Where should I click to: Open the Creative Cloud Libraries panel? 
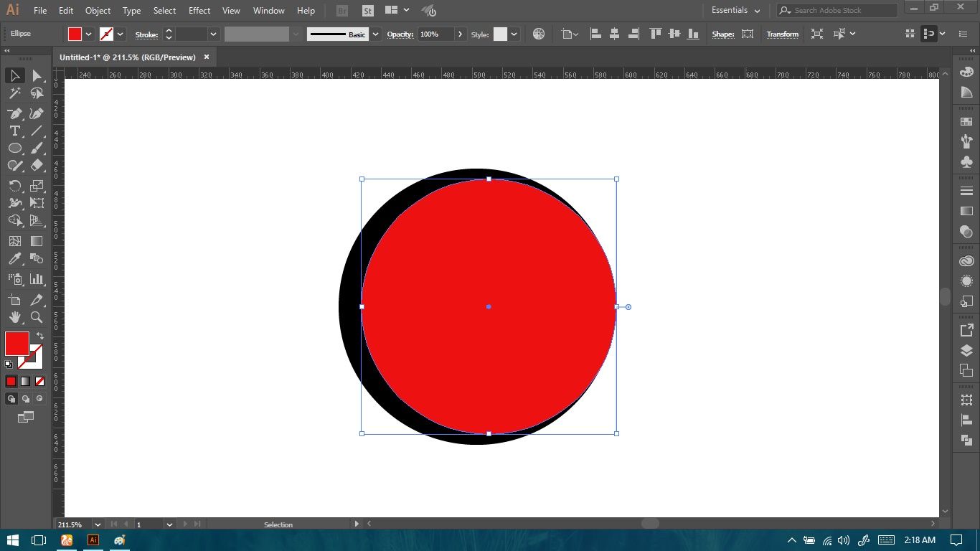(x=966, y=261)
